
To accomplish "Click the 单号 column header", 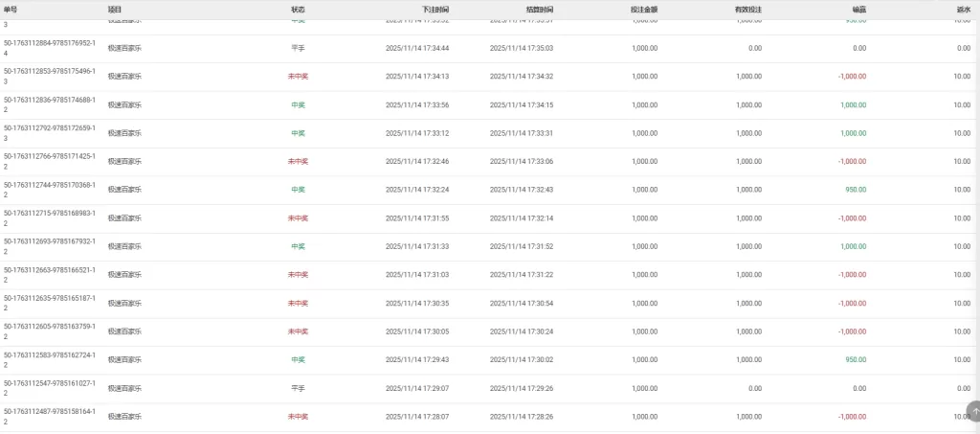I will click(x=11, y=9).
